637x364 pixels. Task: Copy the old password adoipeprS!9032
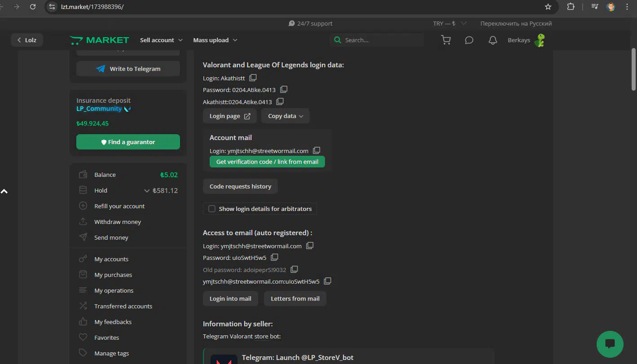click(294, 269)
